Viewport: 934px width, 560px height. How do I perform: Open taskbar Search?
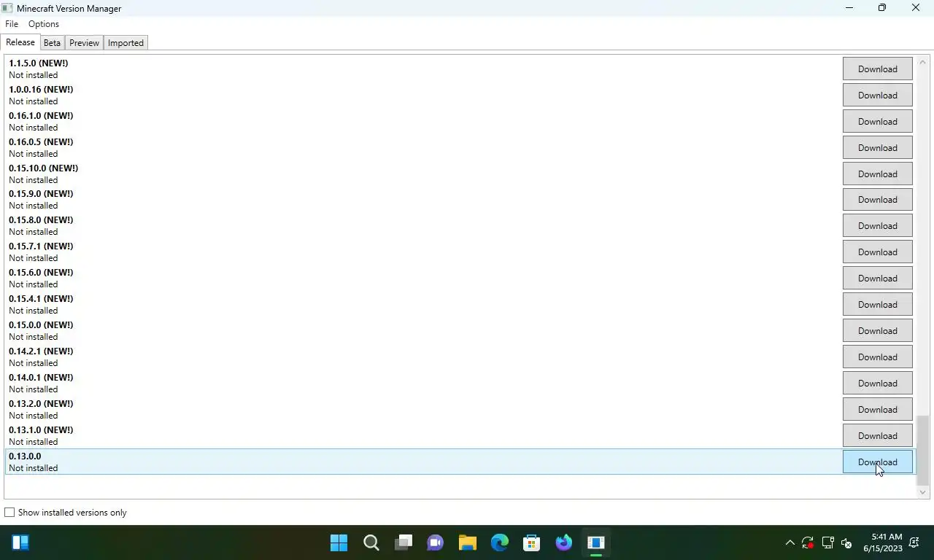pos(371,542)
